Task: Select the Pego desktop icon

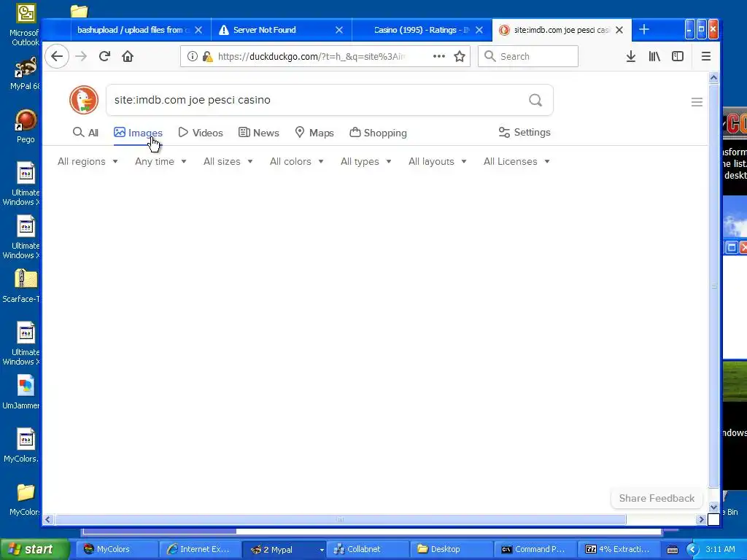Action: pyautogui.click(x=26, y=127)
